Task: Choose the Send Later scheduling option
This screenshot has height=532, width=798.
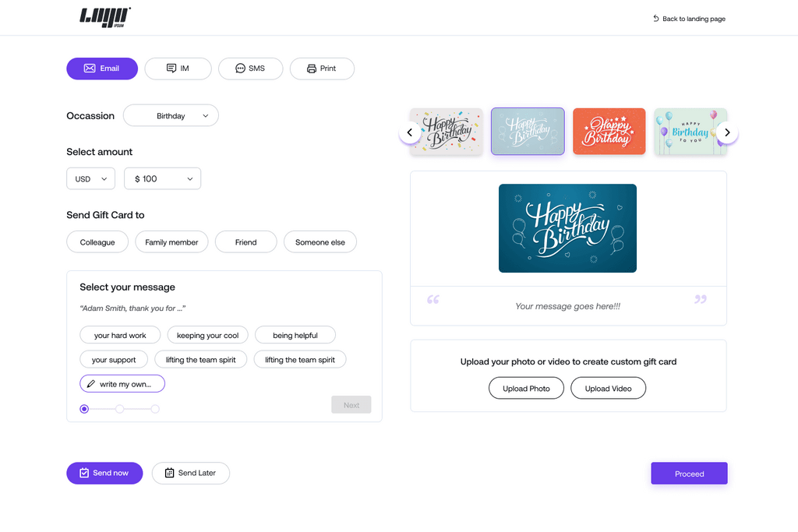Action: point(190,473)
